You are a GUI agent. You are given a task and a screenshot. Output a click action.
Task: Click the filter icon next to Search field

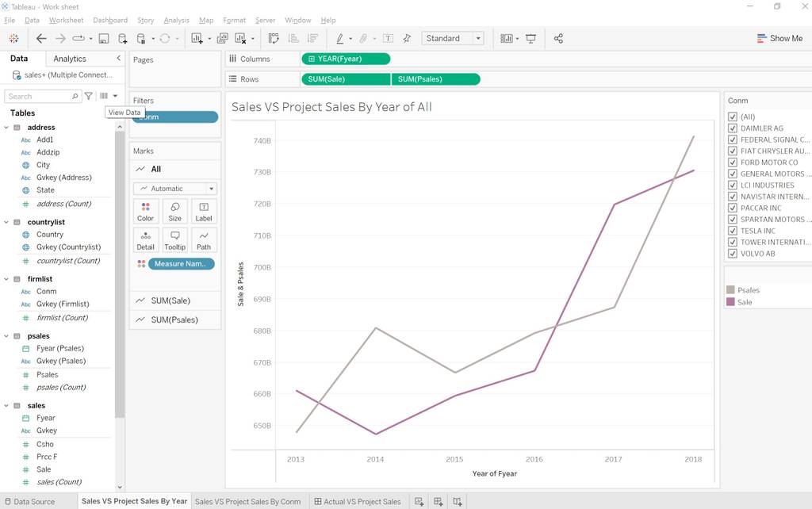pyautogui.click(x=89, y=96)
